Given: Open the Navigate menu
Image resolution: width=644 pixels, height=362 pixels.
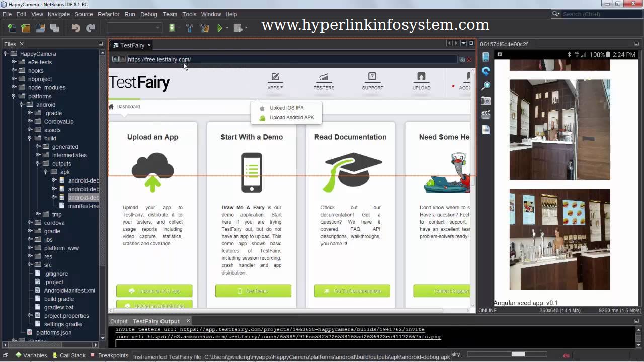Looking at the screenshot, I should point(59,14).
